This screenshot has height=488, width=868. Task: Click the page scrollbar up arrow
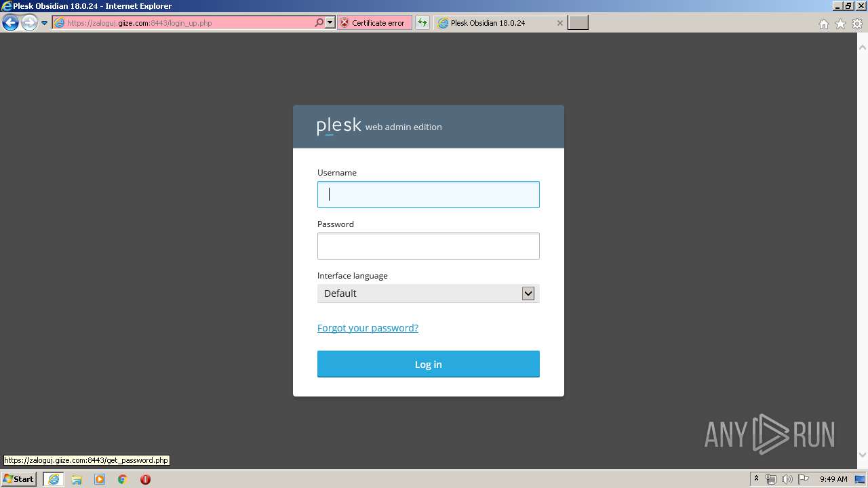863,47
